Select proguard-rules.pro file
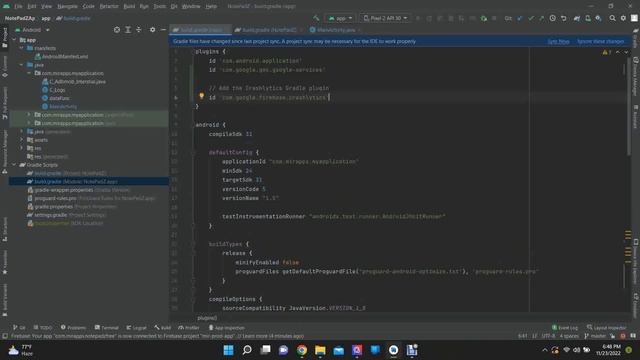640x360 pixels. click(91, 198)
